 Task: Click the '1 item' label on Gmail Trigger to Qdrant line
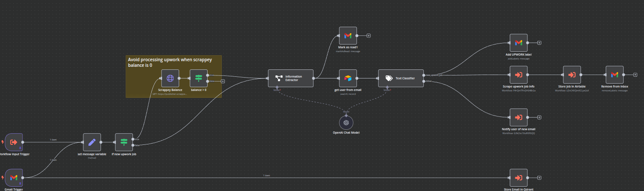[267, 175]
